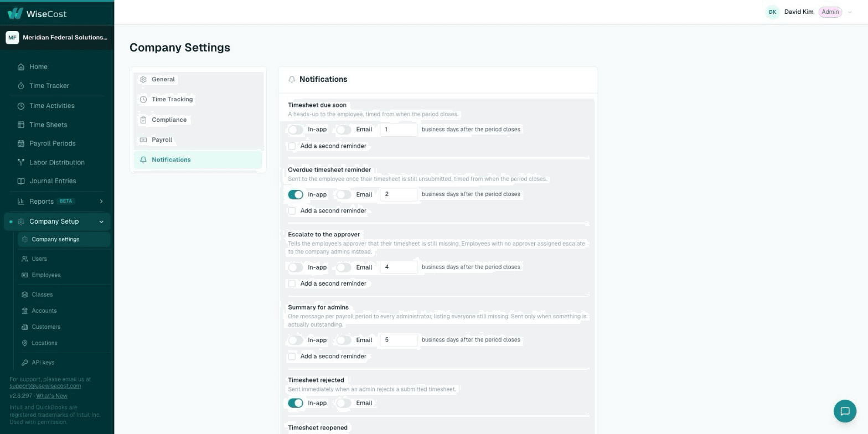Viewport: 868px width, 434px height.
Task: Click the Locations pin icon
Action: point(25,343)
